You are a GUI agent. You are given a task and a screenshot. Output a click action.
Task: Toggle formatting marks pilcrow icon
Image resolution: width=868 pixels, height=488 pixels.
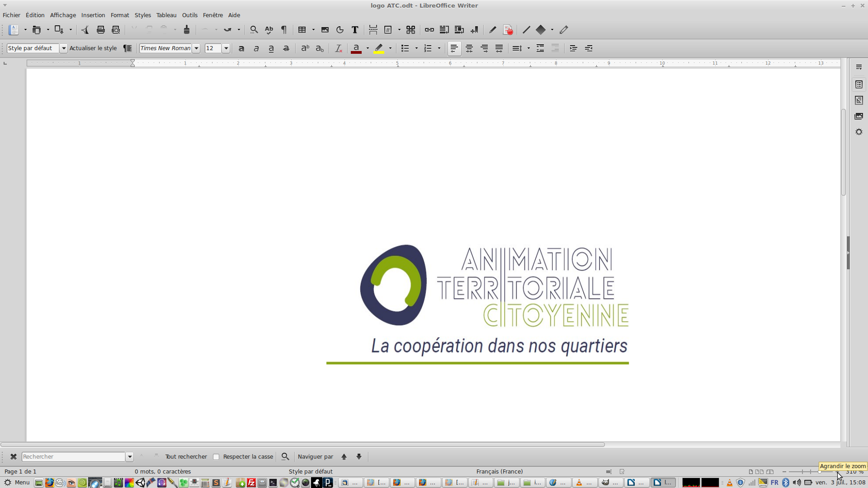(284, 30)
